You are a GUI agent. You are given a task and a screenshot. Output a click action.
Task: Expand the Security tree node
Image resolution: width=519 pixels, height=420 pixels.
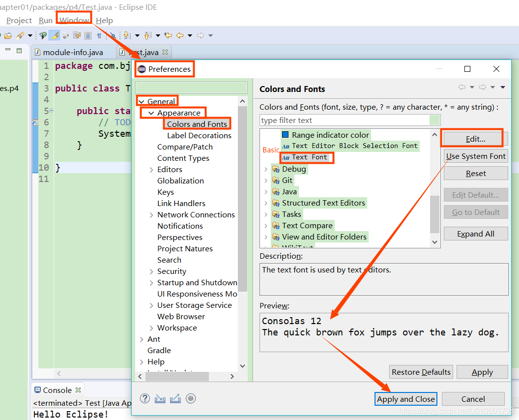pos(151,271)
